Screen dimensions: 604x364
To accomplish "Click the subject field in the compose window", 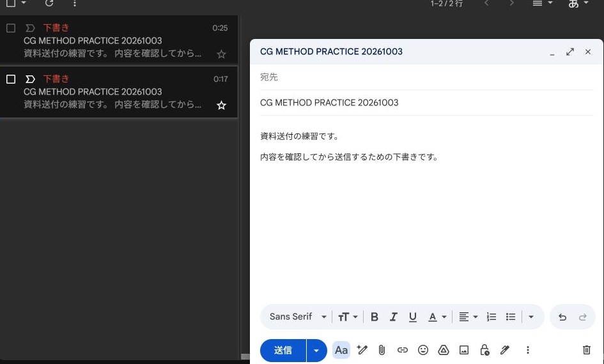I will pos(426,103).
